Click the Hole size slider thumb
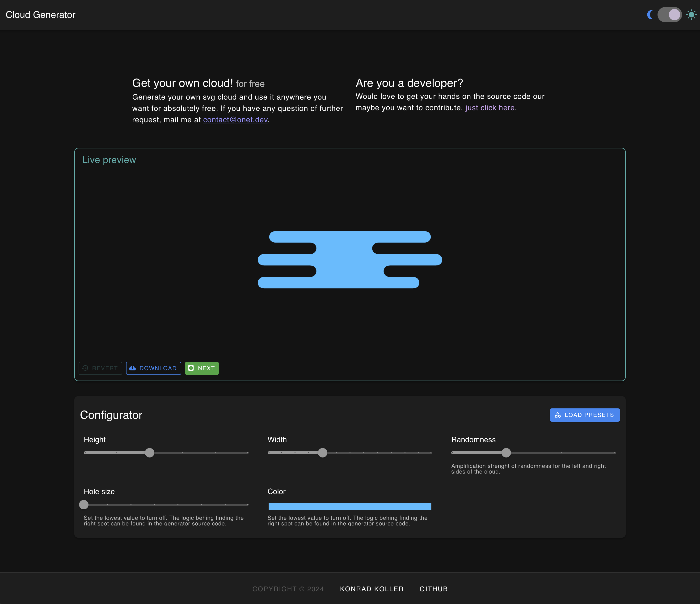 point(84,505)
